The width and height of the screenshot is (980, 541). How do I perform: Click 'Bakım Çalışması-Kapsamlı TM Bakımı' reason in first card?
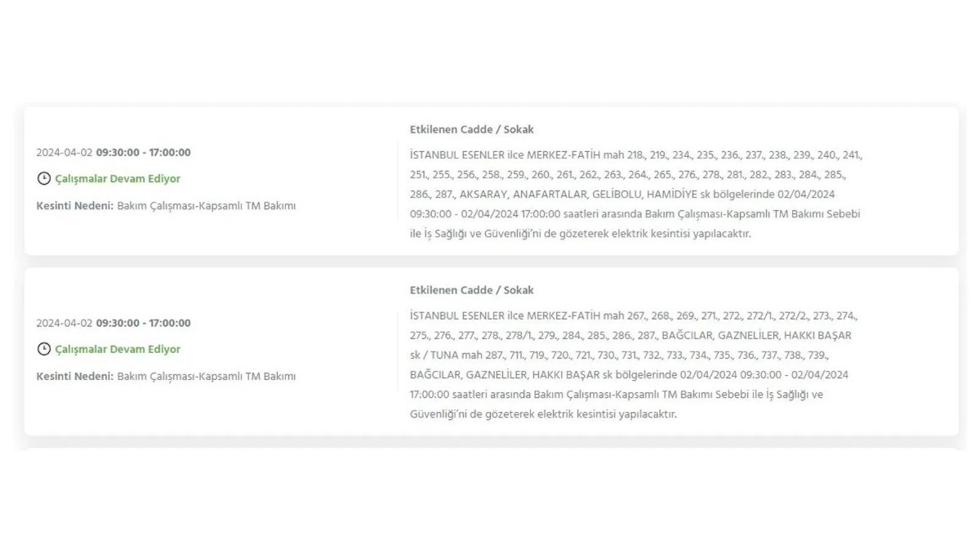click(207, 206)
